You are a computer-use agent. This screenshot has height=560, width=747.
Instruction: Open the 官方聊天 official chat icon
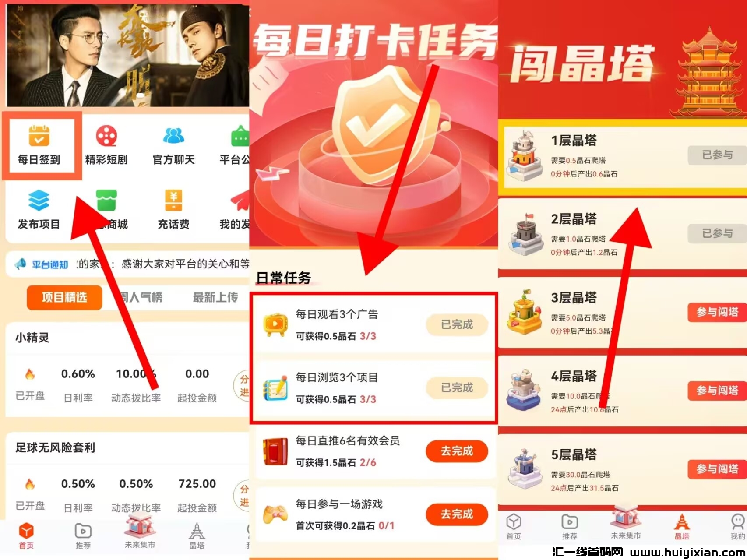(174, 146)
